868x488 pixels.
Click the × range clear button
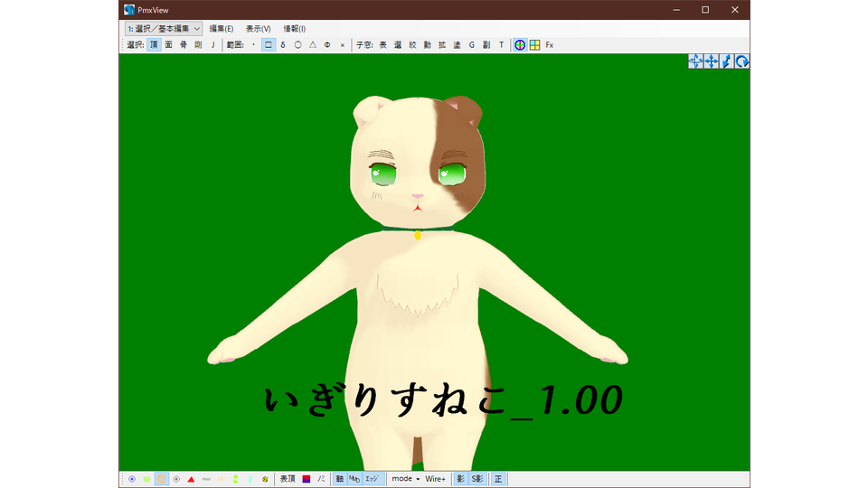tap(342, 45)
